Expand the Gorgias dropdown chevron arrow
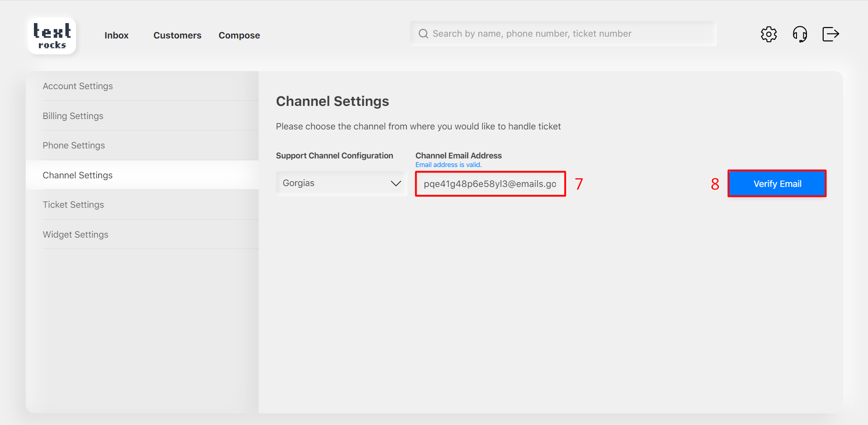 click(396, 183)
